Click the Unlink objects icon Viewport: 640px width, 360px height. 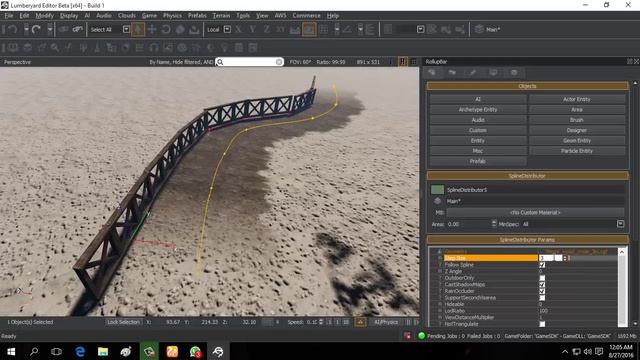point(77,29)
